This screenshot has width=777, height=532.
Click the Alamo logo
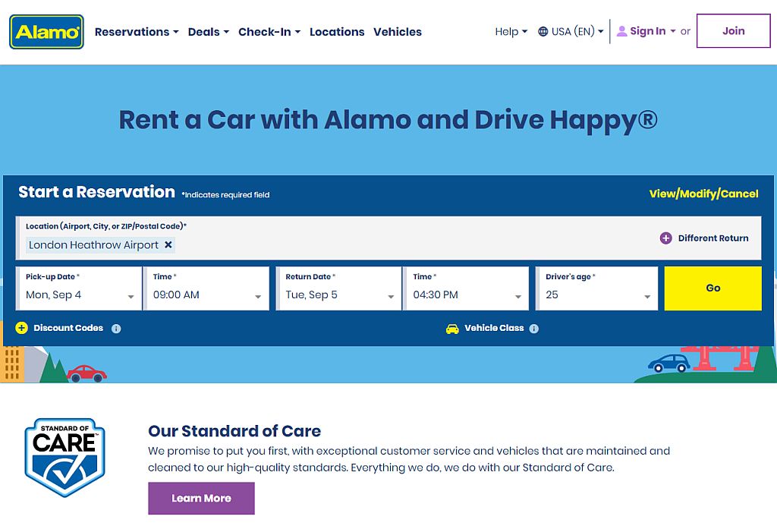tap(46, 32)
